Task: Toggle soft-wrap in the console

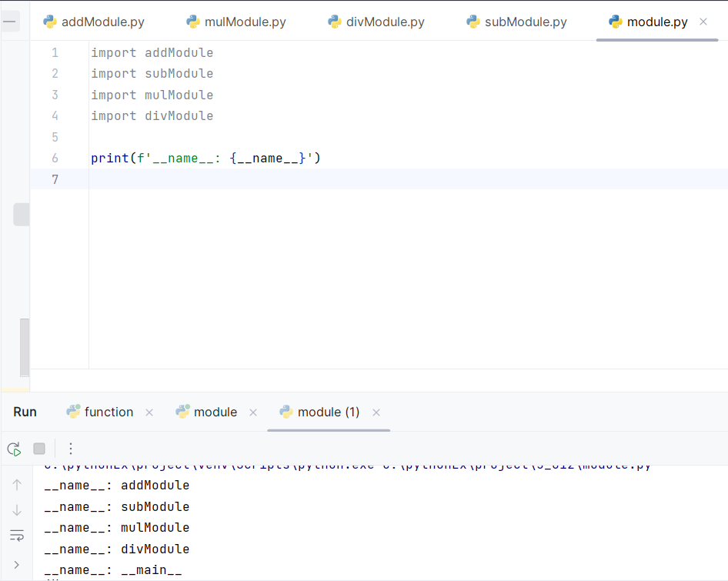Action: click(x=17, y=536)
